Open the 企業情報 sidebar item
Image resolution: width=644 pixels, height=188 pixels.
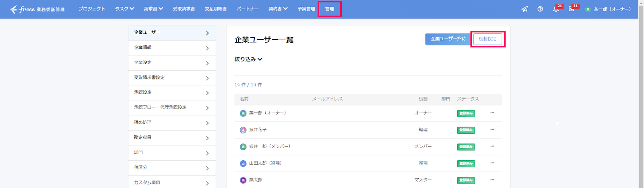(x=172, y=48)
